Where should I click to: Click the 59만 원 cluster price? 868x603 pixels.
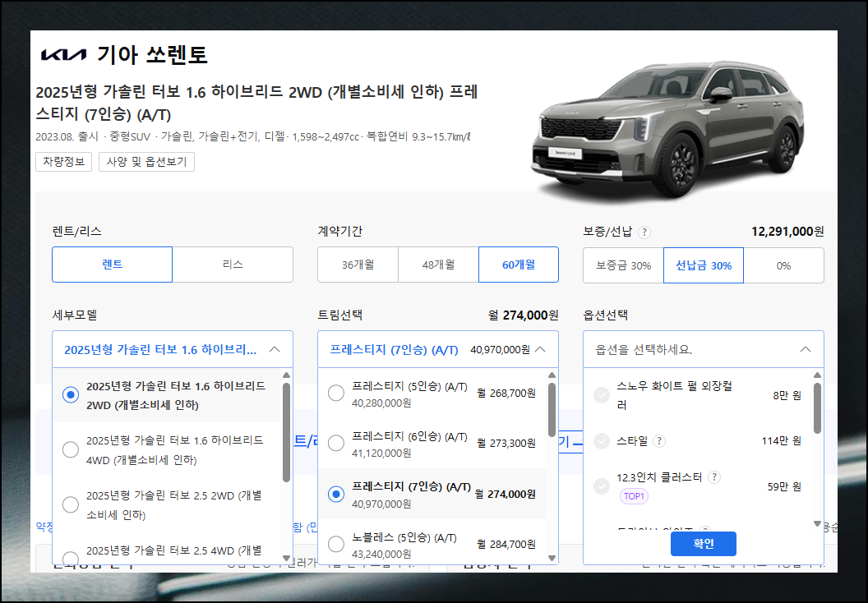pos(784,487)
